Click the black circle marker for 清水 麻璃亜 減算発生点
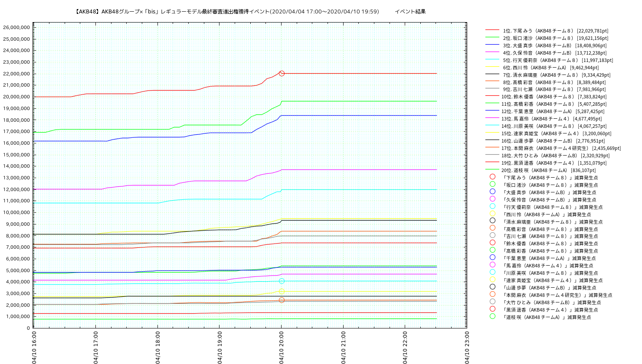642x364 pixels. point(492,221)
